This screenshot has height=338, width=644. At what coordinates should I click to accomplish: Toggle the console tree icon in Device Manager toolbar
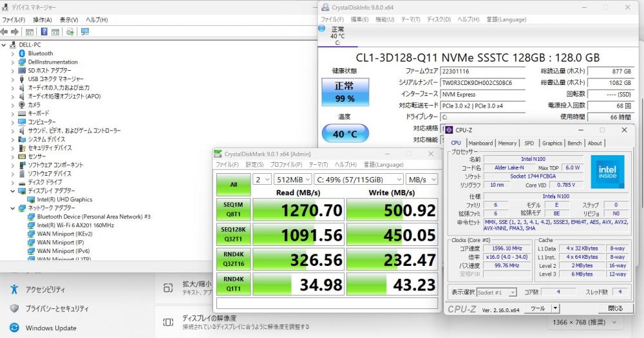coord(30,32)
